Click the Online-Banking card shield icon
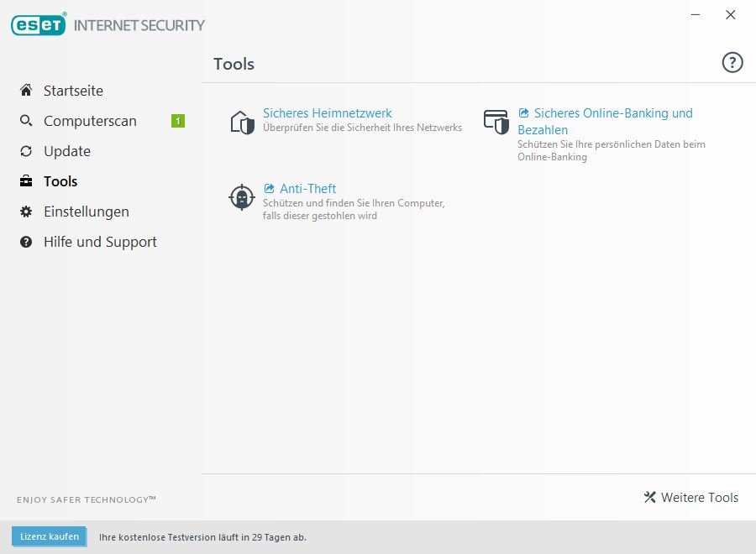Screen dimensions: 756x554 496,122
